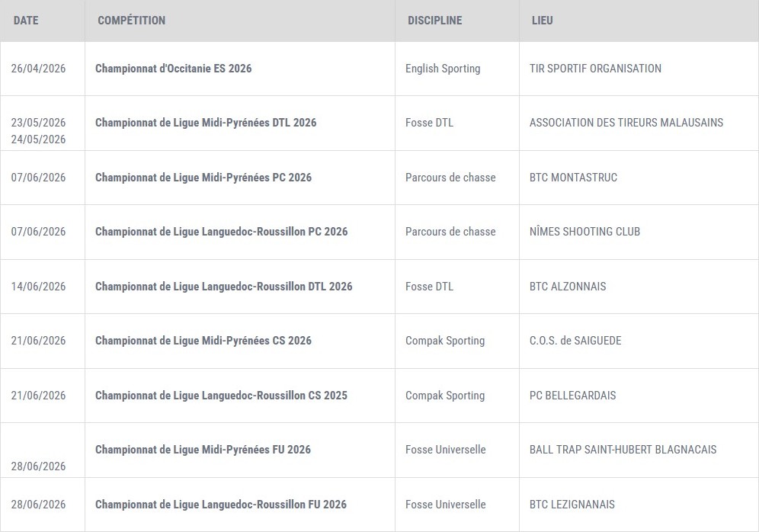
Task: Open Championnat de Ligue Languedoc-Roussillon DTL 2026
Action: pos(223,287)
